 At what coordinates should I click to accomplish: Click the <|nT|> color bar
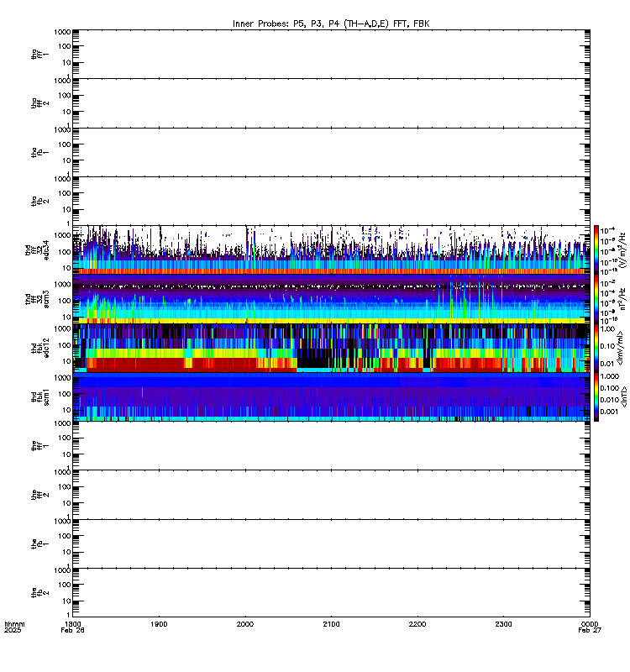tap(596, 396)
